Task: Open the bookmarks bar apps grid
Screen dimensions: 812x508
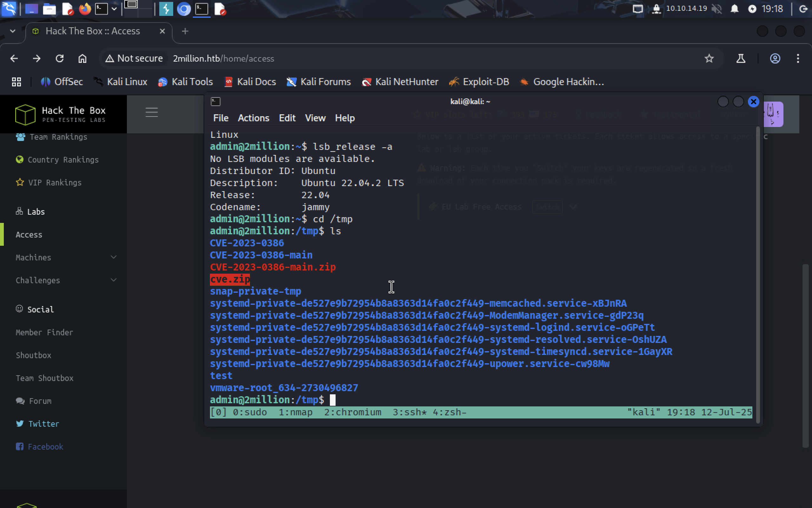Action: click(16, 82)
